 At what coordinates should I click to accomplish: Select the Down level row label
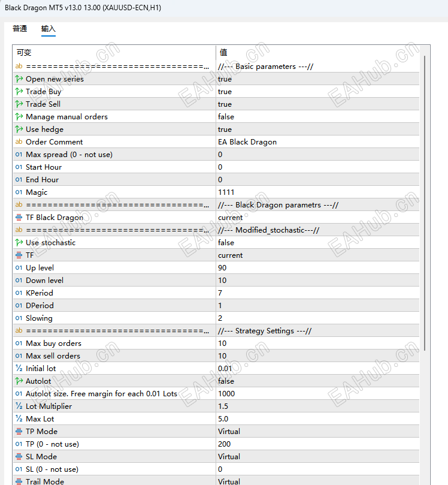click(x=44, y=280)
